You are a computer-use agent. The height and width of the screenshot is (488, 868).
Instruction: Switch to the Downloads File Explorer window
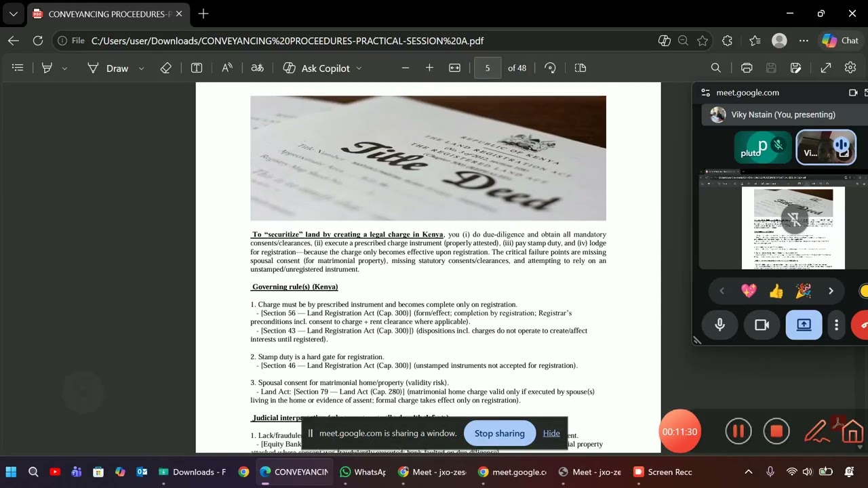pyautogui.click(x=193, y=472)
